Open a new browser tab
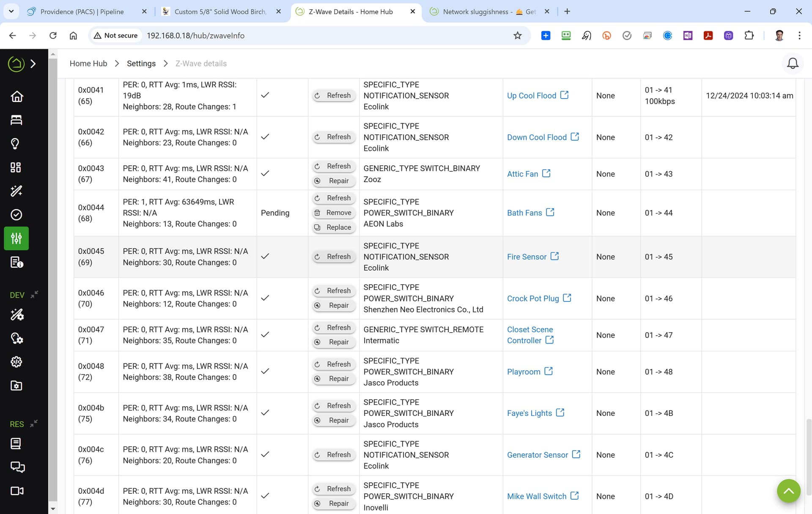 567,11
